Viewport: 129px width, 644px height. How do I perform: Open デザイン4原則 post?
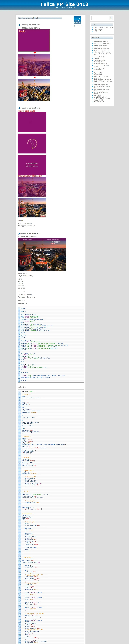click(98, 73)
